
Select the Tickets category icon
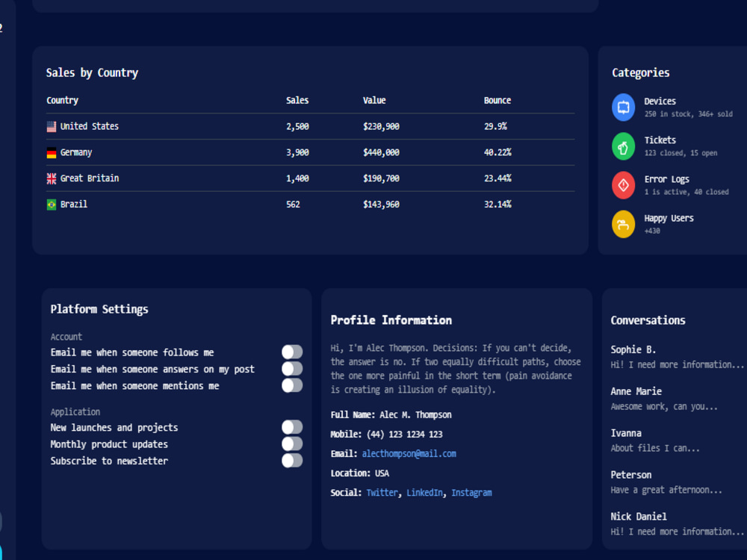623,146
